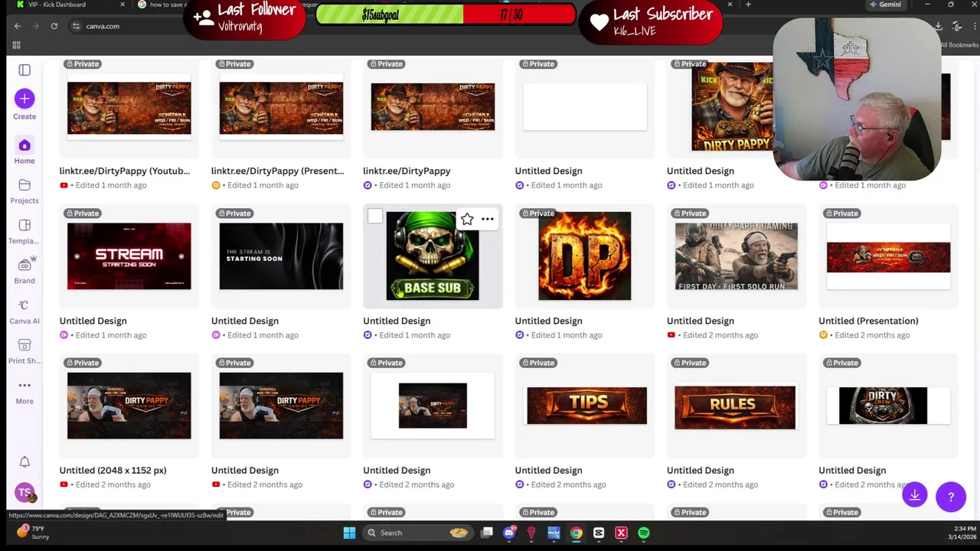Click the Windows taskbar Search box
This screenshot has width=980, height=551.
tap(417, 533)
